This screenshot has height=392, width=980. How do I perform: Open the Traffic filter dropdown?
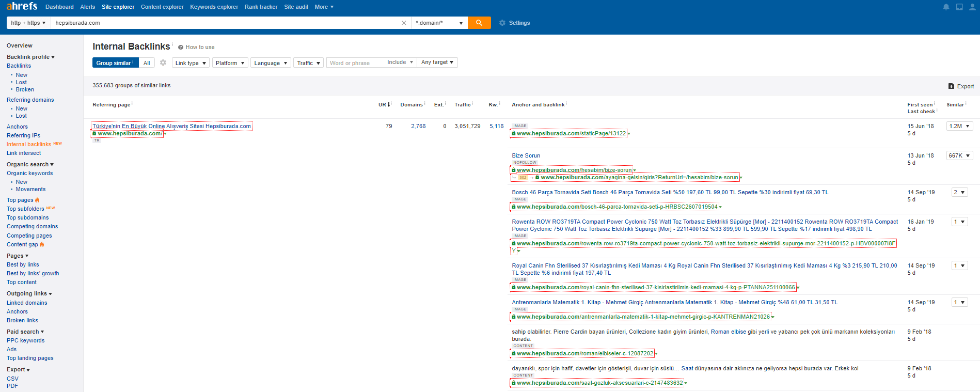pyautogui.click(x=308, y=62)
